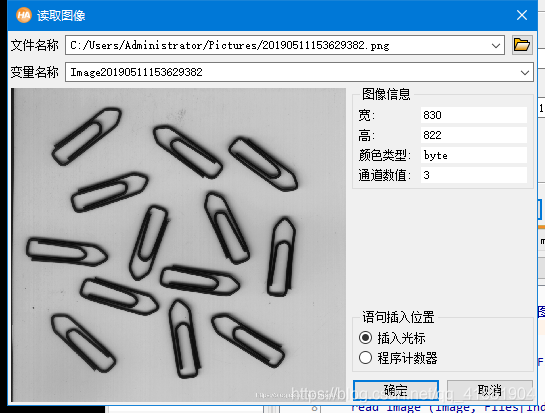The image size is (545, 413).
Task: Click the 语句插入位置 group title
Action: pos(398,317)
